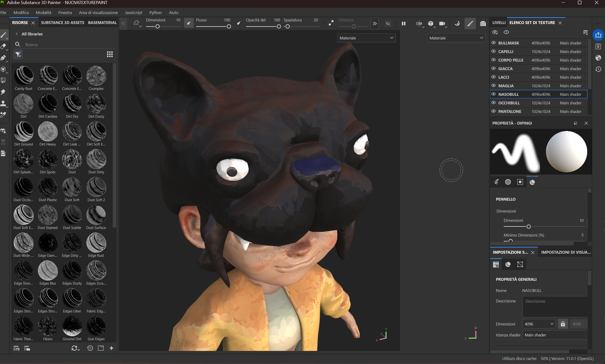The height and width of the screenshot is (364, 605).
Task: Toggle visibility of CORPO PELLE texture set
Action: pos(494,60)
